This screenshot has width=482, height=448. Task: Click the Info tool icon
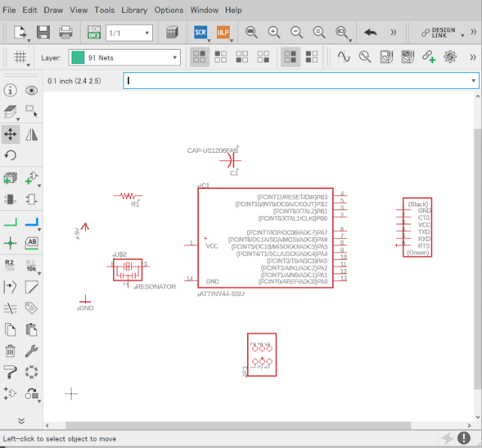[10, 90]
